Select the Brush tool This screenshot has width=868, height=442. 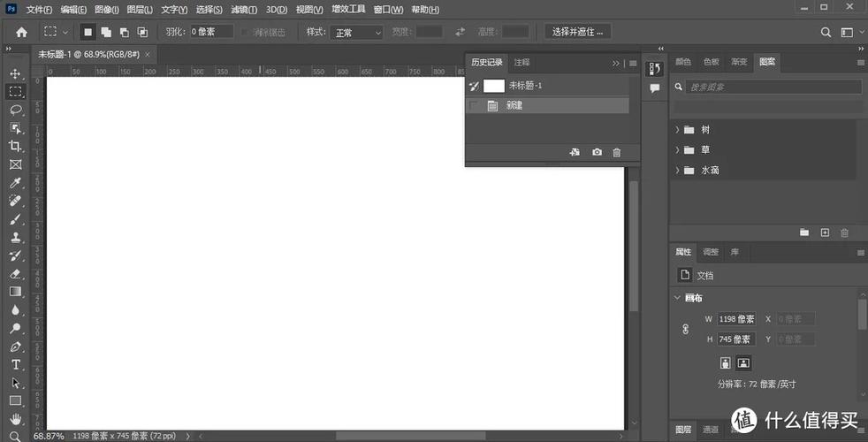[x=16, y=219]
